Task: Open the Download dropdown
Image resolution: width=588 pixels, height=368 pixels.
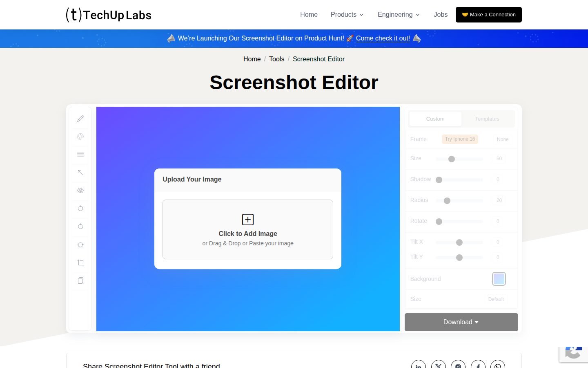Action: pyautogui.click(x=461, y=322)
